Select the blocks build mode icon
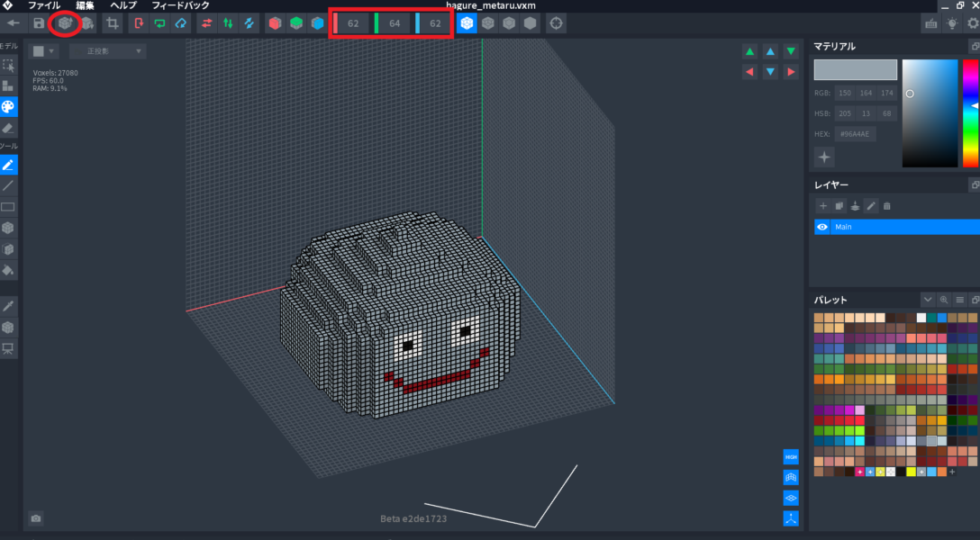The width and height of the screenshot is (980, 540). point(8,85)
